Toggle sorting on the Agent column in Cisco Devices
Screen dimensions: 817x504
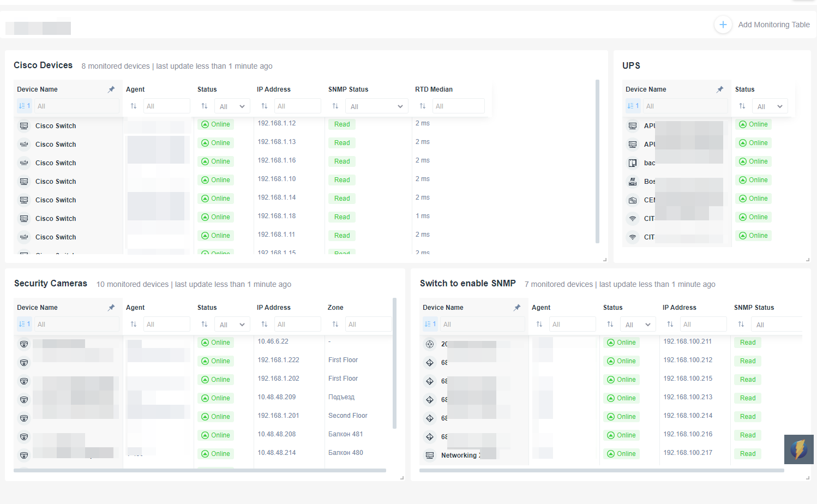click(x=134, y=105)
